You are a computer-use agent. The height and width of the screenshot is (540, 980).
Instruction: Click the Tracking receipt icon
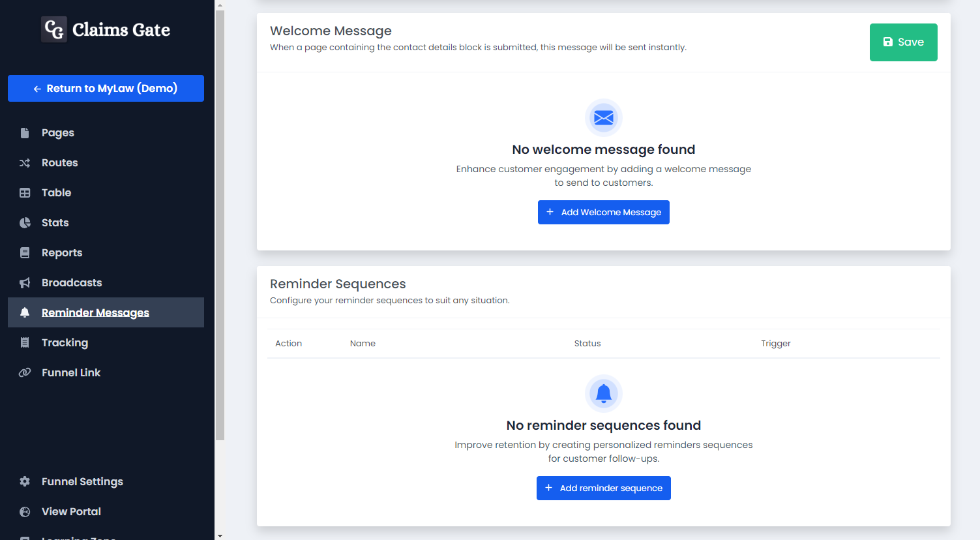(x=25, y=342)
